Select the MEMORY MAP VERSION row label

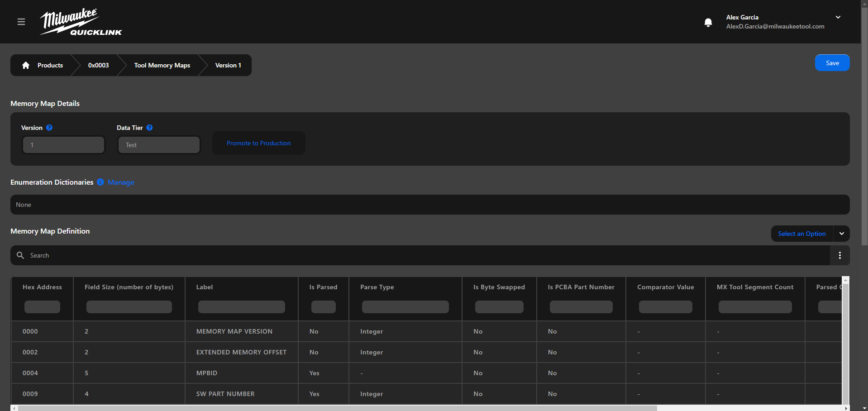pyautogui.click(x=234, y=331)
